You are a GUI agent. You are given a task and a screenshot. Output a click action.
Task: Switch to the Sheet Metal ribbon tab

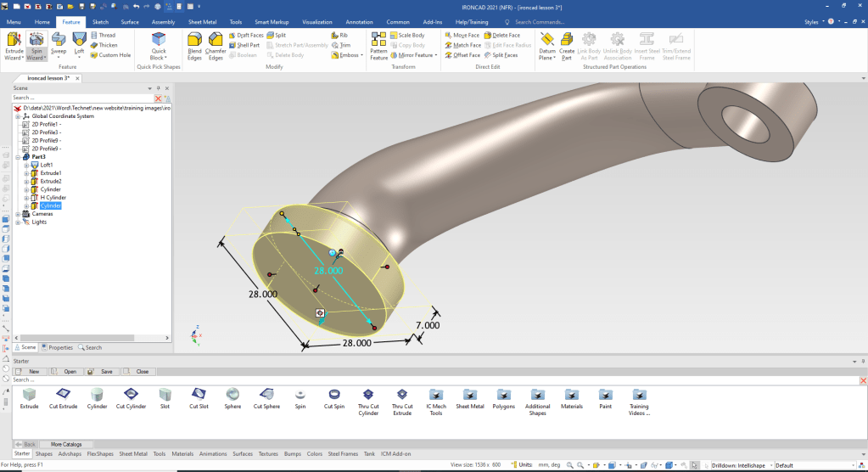point(200,21)
